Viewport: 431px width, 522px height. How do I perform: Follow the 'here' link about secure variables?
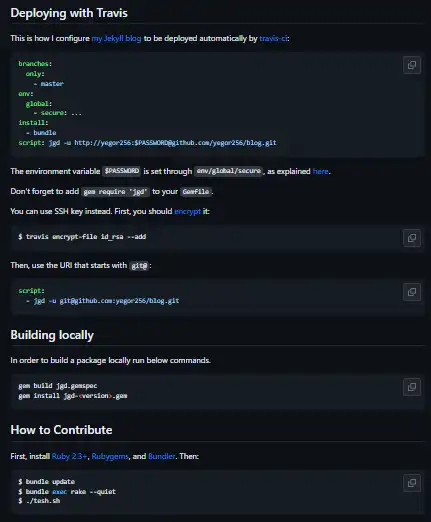[x=320, y=171]
